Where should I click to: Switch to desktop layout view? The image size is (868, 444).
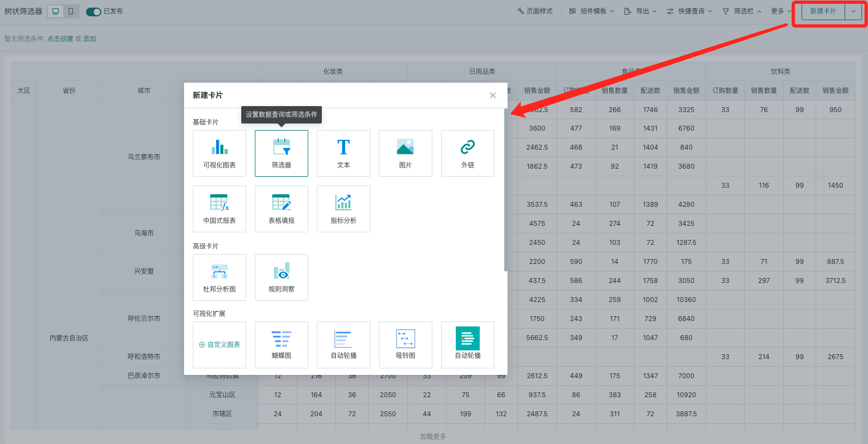coord(56,11)
